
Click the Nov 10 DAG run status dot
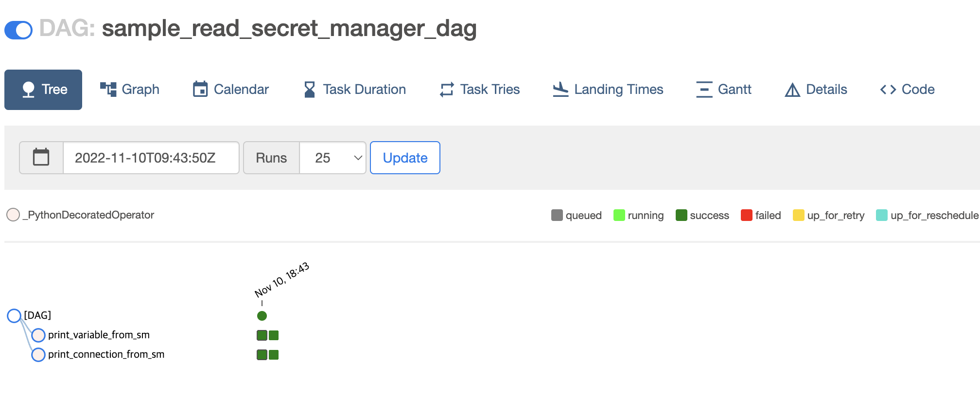click(262, 315)
